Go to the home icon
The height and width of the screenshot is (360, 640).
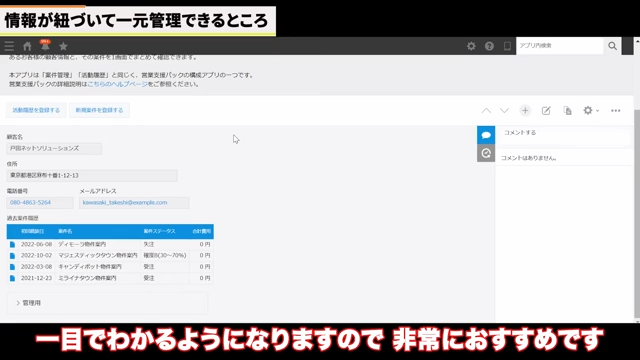click(x=27, y=46)
